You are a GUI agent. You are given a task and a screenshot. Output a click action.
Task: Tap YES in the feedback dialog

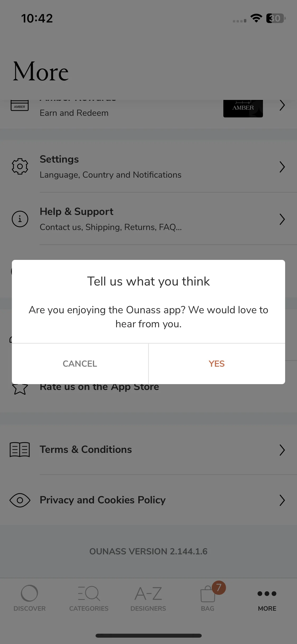click(217, 364)
